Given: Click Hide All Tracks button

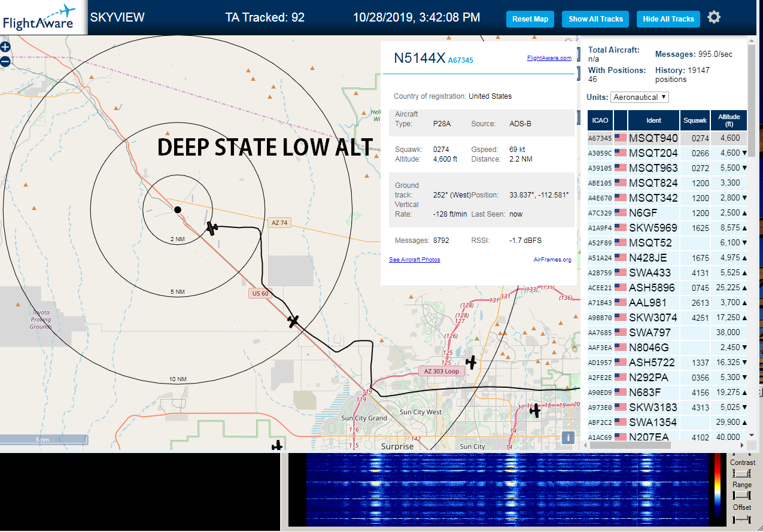Looking at the screenshot, I should tap(668, 19).
